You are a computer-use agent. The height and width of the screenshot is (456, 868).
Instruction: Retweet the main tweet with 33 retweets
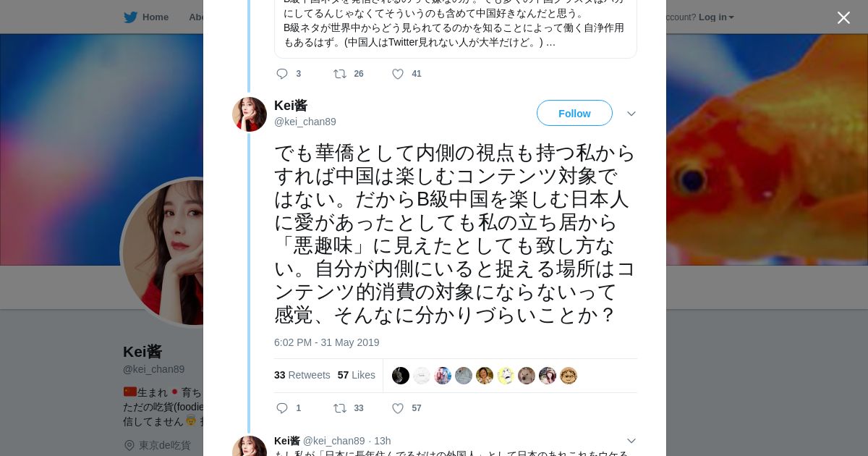point(340,408)
